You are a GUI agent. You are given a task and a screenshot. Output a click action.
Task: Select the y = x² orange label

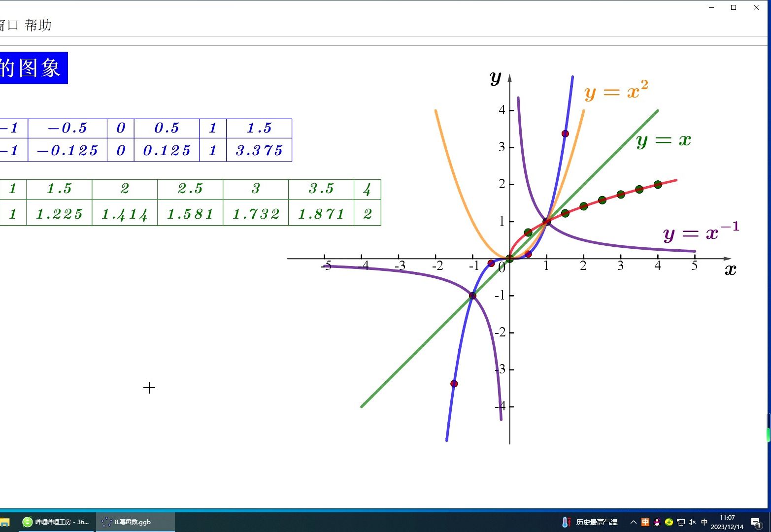pos(616,91)
